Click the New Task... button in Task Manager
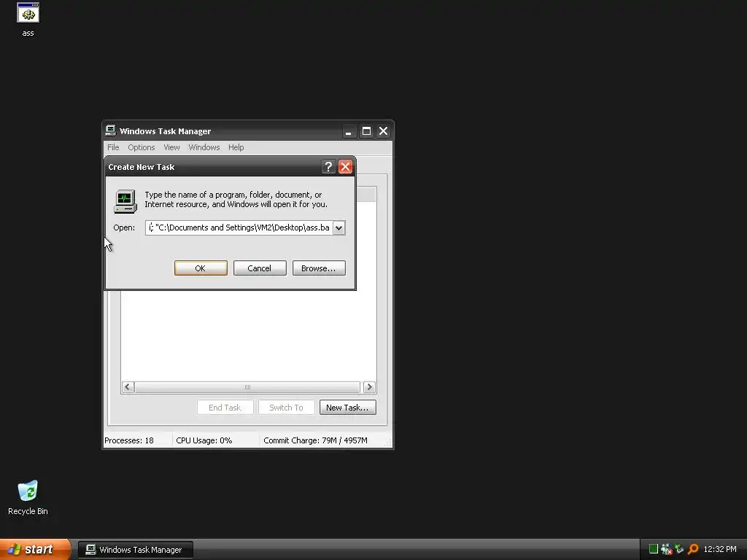This screenshot has height=560, width=747. tap(348, 408)
